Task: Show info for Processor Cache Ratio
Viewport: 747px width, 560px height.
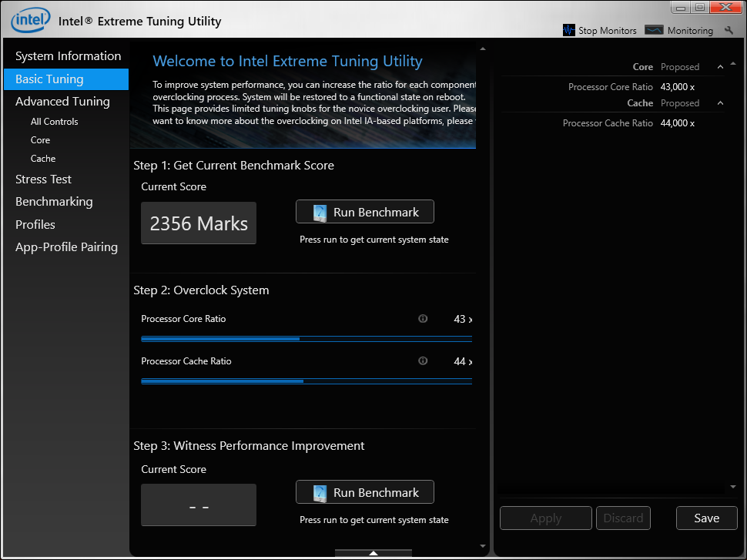Action: point(423,360)
